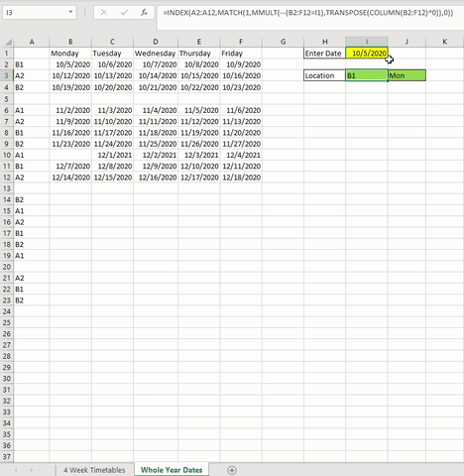The image size is (464, 476).
Task: Click inside the Name Box showing I3
Action: [x=35, y=13]
